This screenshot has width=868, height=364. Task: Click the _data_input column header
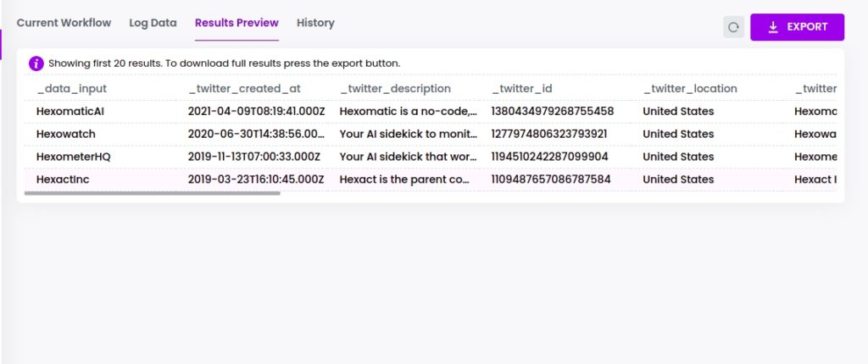click(71, 89)
